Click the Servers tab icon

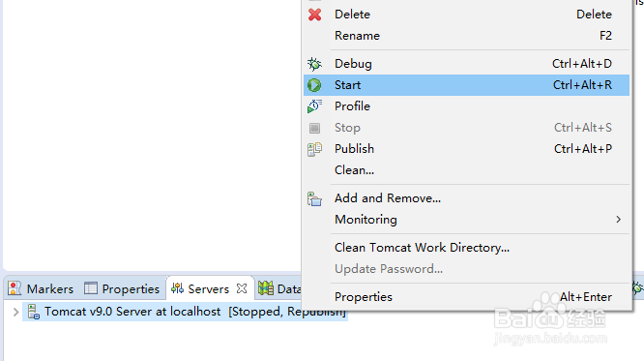(x=177, y=288)
